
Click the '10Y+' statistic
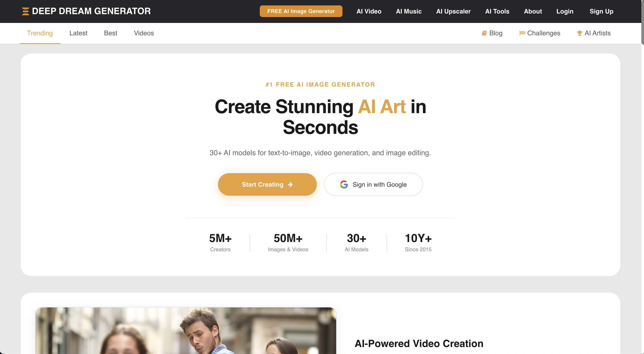[418, 238]
